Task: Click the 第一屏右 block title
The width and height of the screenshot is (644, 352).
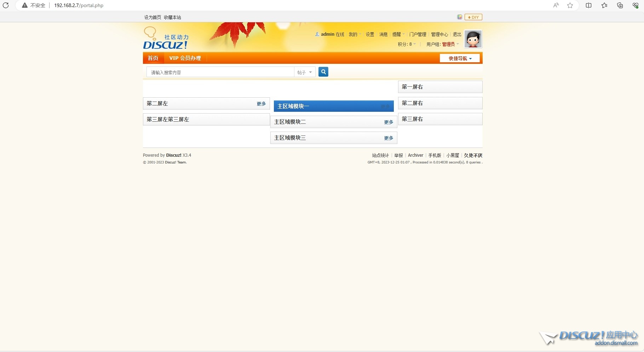Action: point(412,87)
